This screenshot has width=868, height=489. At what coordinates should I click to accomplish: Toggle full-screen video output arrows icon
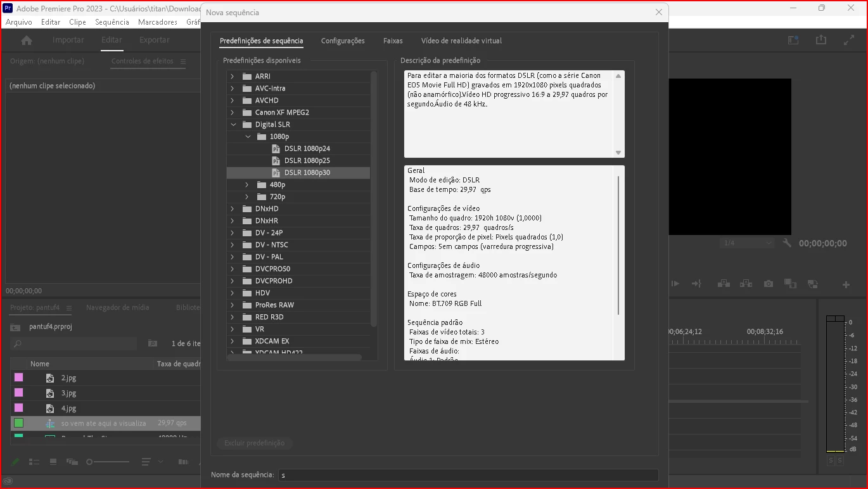click(x=849, y=40)
